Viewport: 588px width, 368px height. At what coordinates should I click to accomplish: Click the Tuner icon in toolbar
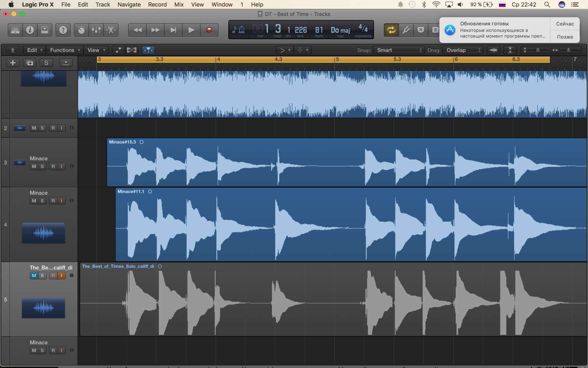tap(406, 30)
